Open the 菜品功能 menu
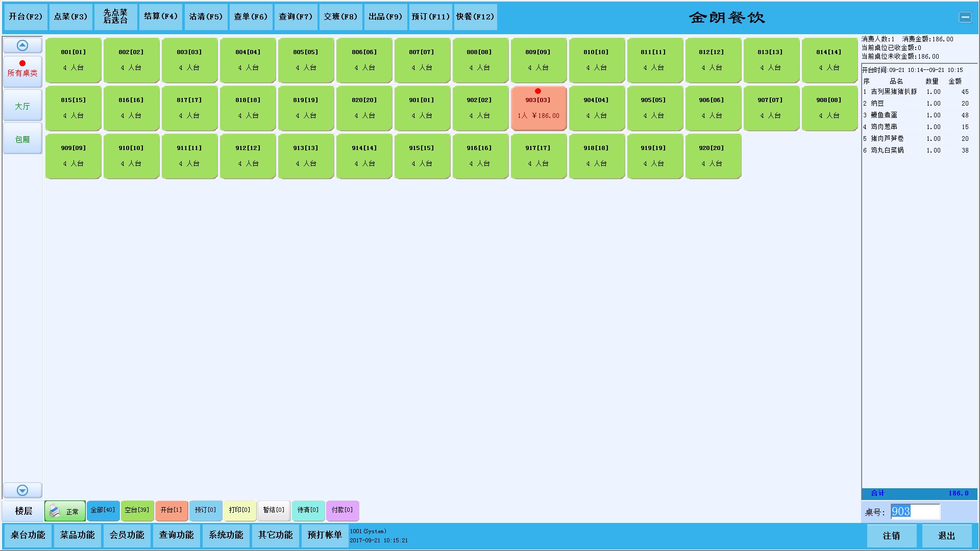Image resolution: width=980 pixels, height=551 pixels. [x=78, y=535]
